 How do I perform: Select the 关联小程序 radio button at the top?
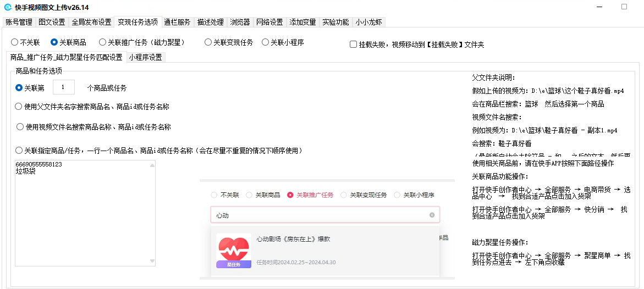(x=265, y=42)
